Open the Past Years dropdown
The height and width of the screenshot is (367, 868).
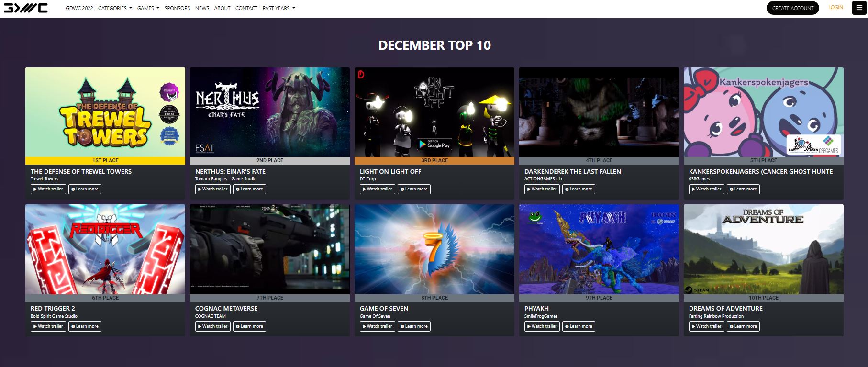(278, 8)
